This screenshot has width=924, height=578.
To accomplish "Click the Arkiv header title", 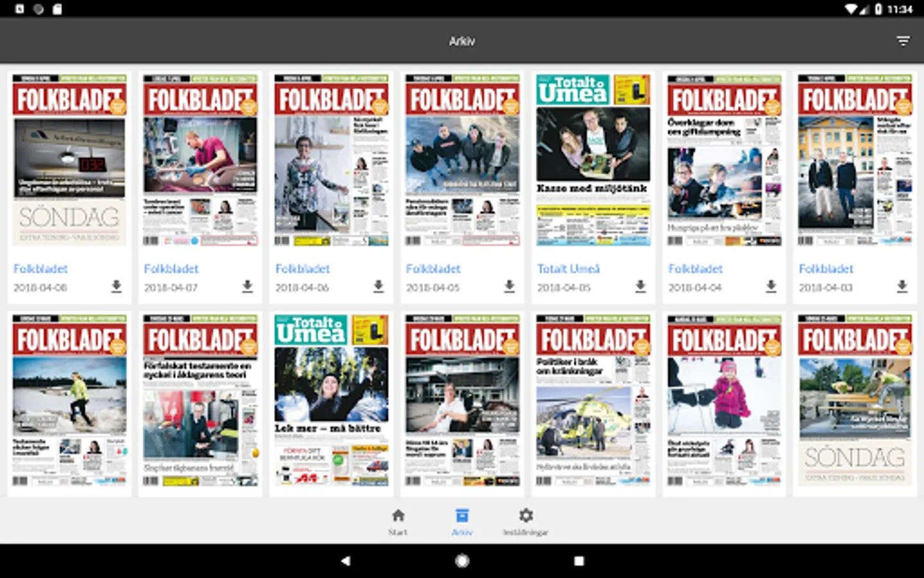I will pyautogui.click(x=462, y=41).
